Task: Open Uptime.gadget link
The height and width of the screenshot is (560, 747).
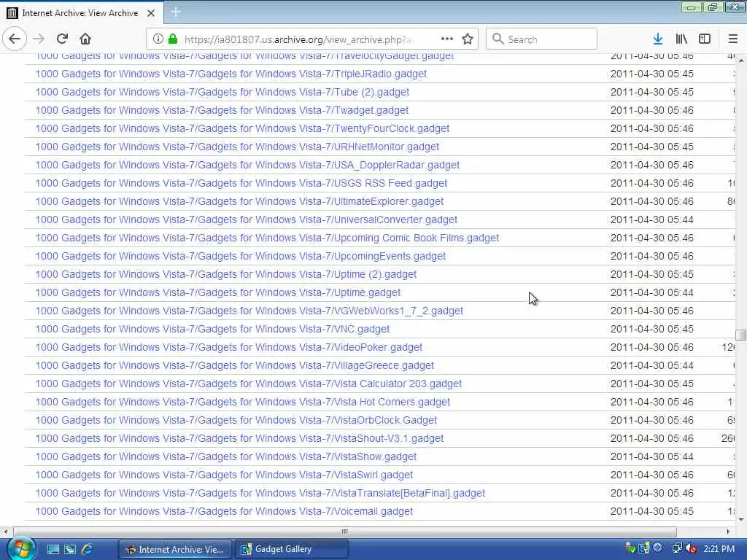Action: pos(217,292)
